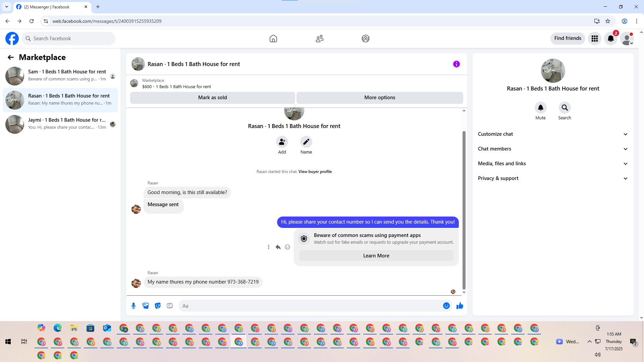Open more options for scam warning message

point(269,247)
